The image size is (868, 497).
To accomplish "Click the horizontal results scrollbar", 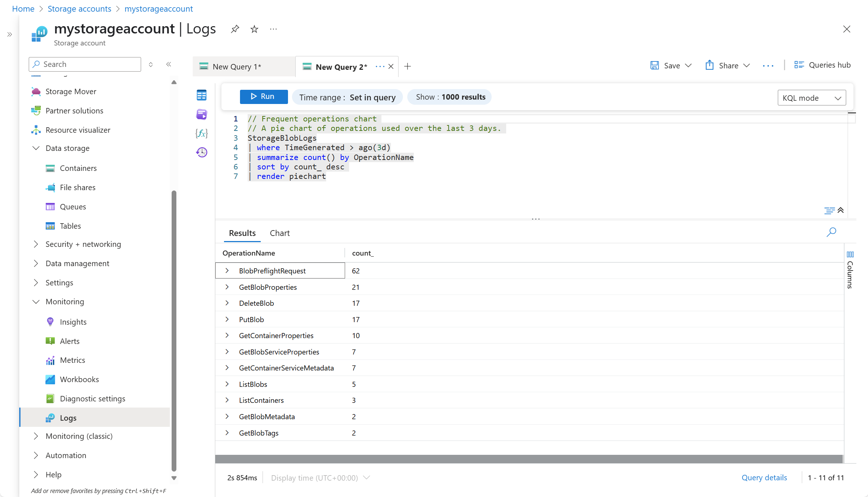I will tap(529, 459).
